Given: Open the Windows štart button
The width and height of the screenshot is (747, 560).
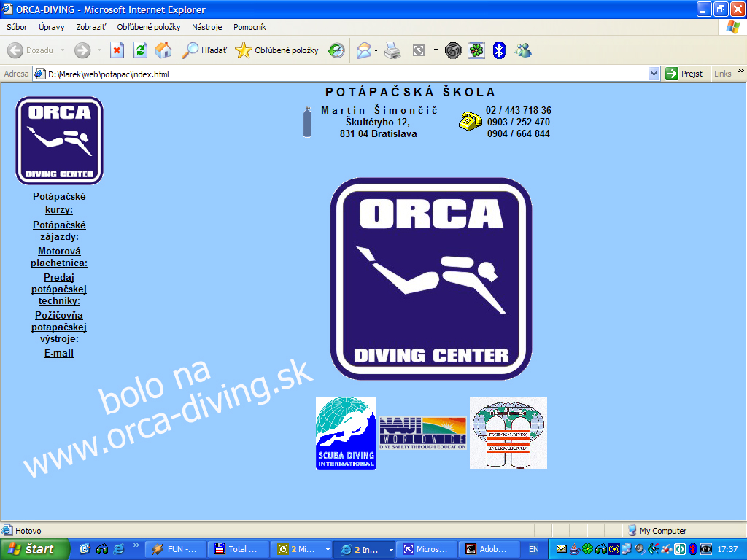Looking at the screenshot, I should [34, 549].
